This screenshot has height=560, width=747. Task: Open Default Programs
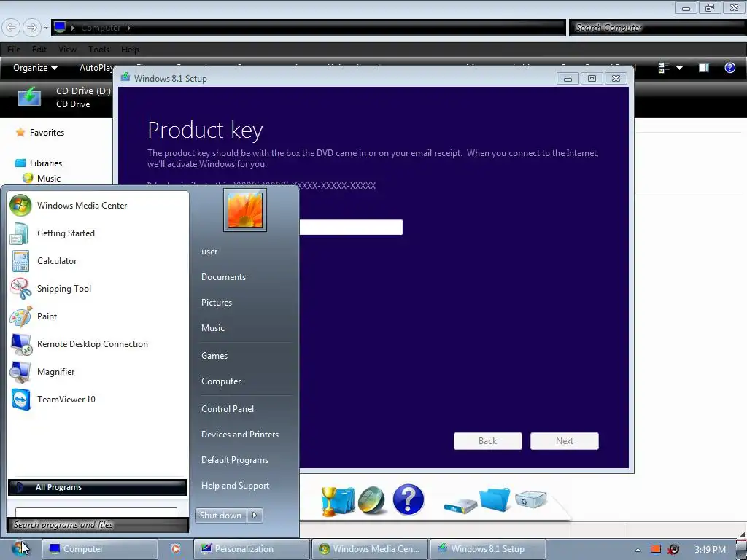235,460
